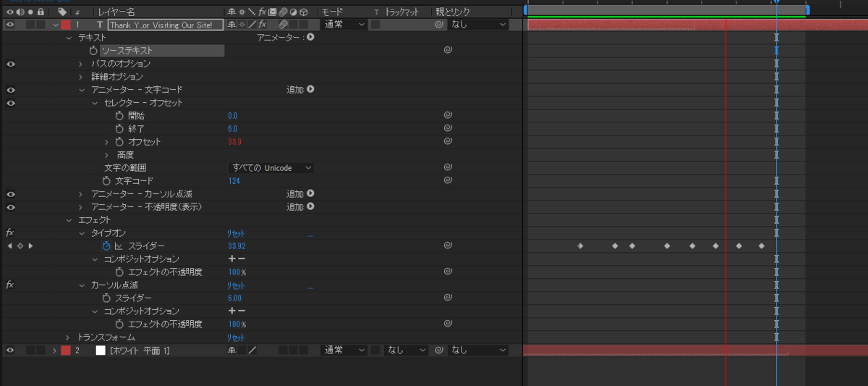The width and height of the screenshot is (868, 386).
Task: Go to next keyframe on タイプオン スライダー
Action: 30,246
